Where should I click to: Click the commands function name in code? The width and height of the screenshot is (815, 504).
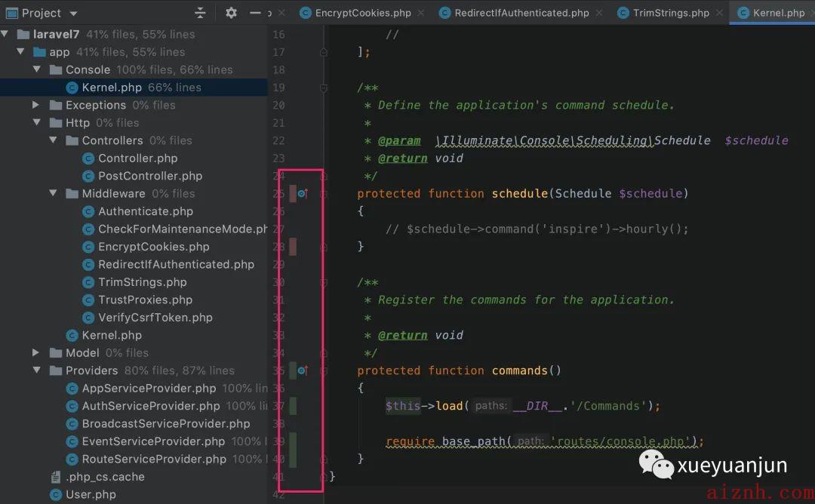tap(520, 370)
